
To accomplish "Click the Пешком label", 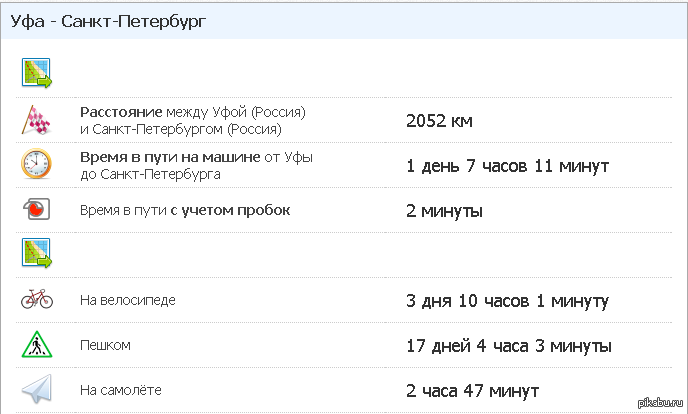I will click(105, 345).
